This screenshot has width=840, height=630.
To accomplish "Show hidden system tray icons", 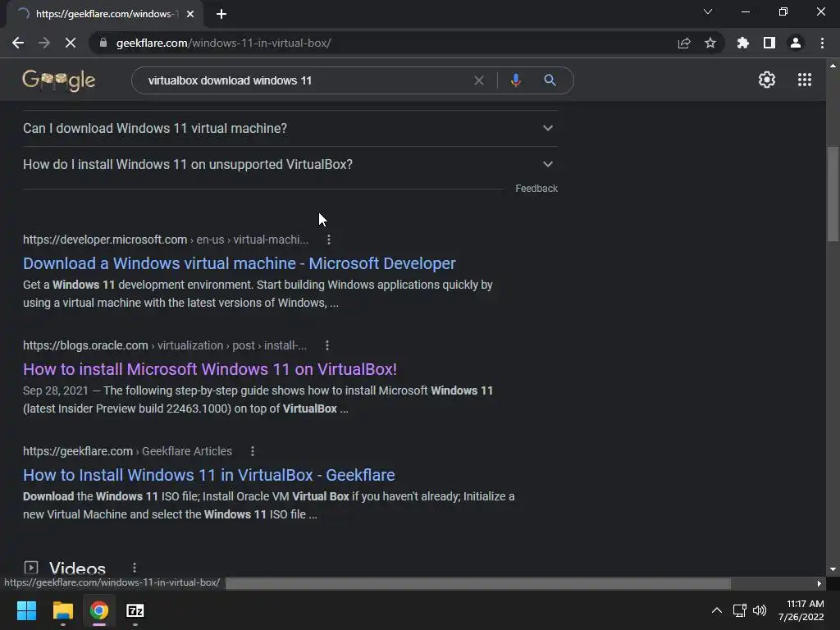I will (x=716, y=610).
